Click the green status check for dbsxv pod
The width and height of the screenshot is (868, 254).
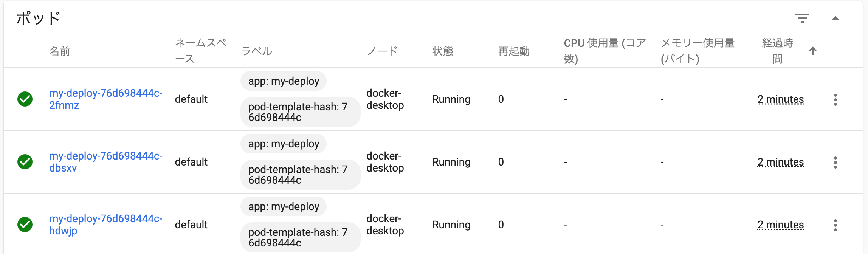tap(25, 162)
